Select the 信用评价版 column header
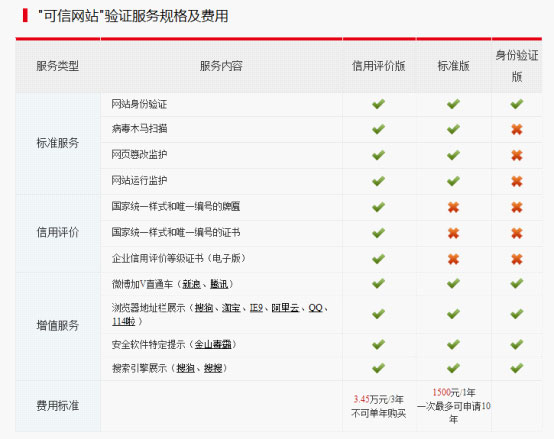The image size is (554, 439). pos(378,66)
